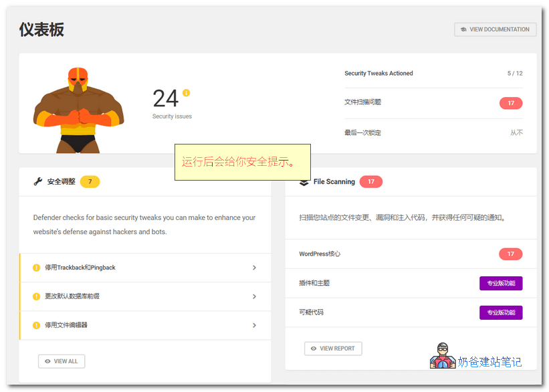Expand the 更改默认数据库前缀 row chevron

(254, 296)
